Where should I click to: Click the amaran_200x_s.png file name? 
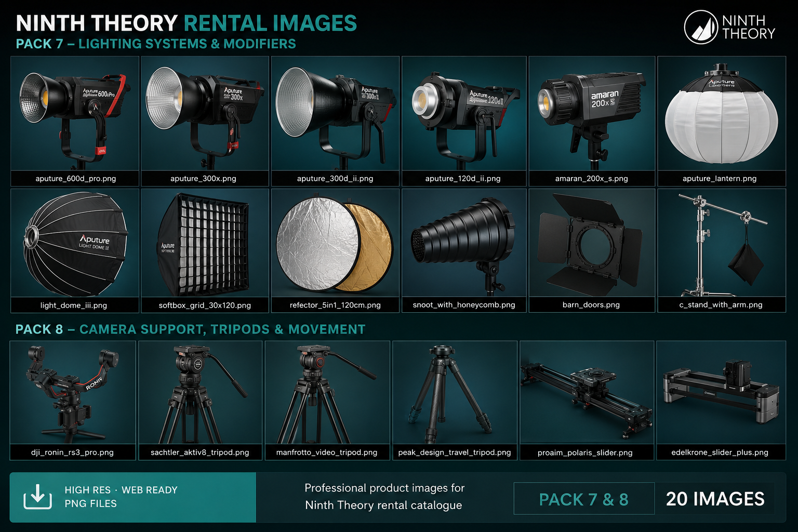pos(591,179)
